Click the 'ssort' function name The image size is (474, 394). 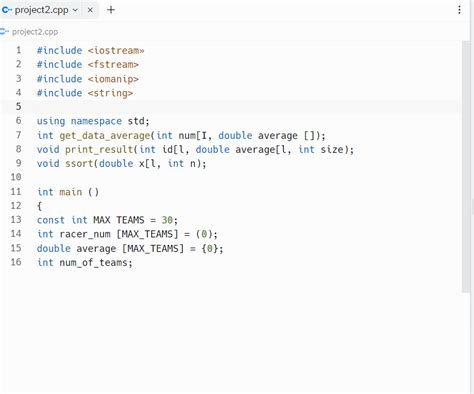(79, 164)
